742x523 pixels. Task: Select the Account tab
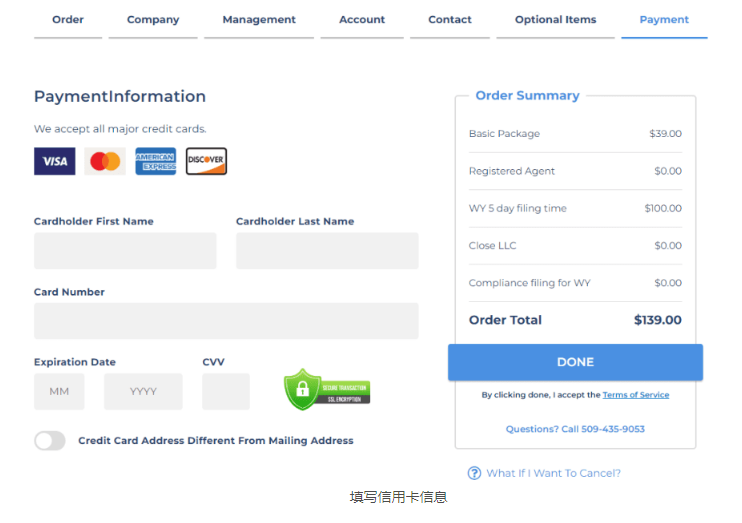(362, 20)
